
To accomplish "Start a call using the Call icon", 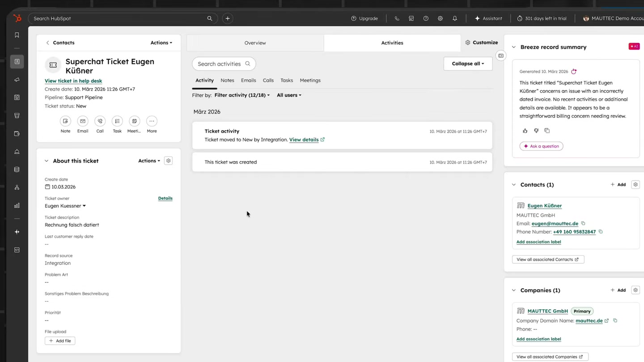I will (x=100, y=121).
